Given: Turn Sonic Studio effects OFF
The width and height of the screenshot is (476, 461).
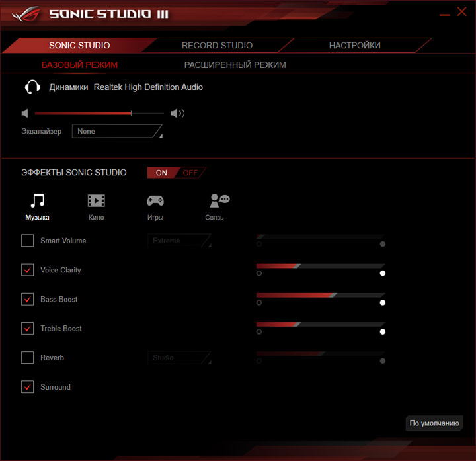Looking at the screenshot, I should (190, 173).
